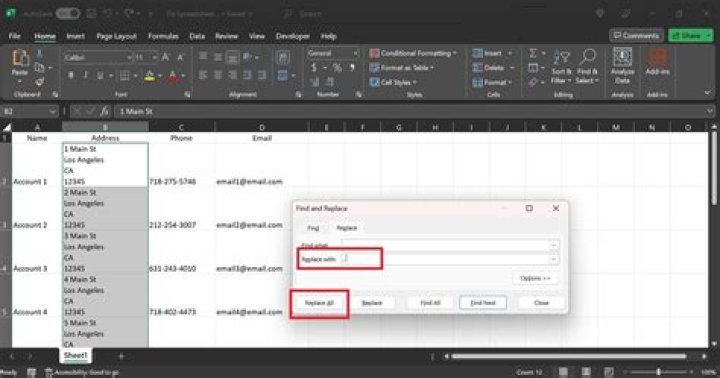Open red font color button

[173, 75]
